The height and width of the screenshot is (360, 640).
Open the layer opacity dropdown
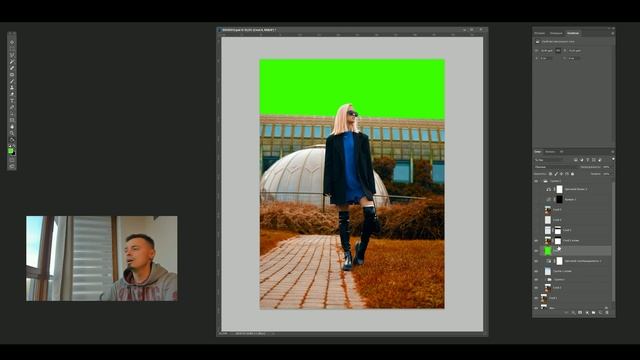[x=606, y=167]
